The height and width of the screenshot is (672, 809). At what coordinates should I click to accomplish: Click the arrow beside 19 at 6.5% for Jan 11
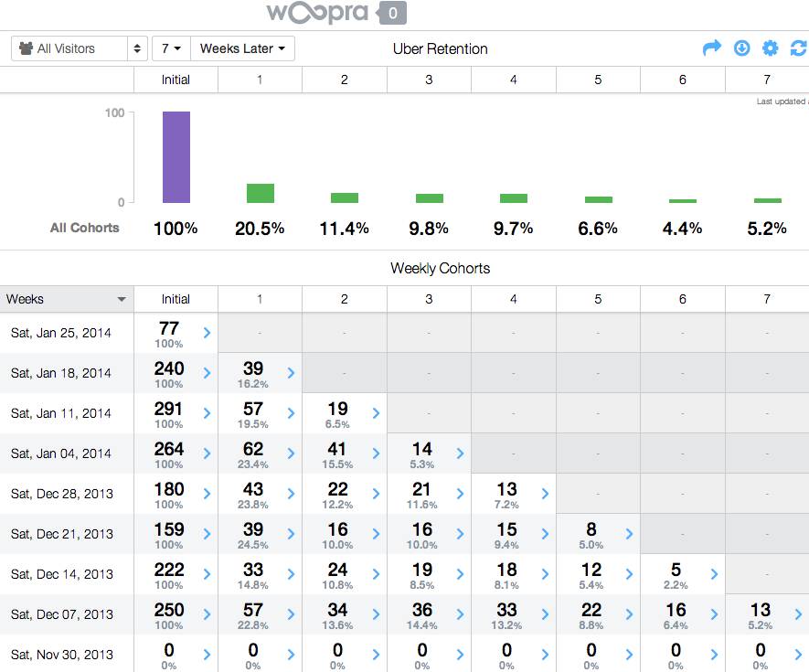pyautogui.click(x=376, y=413)
